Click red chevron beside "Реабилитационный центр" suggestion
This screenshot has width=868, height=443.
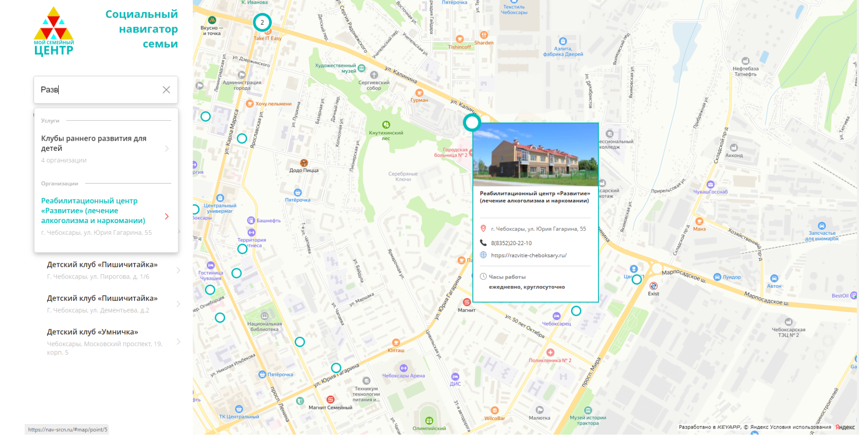(x=167, y=217)
